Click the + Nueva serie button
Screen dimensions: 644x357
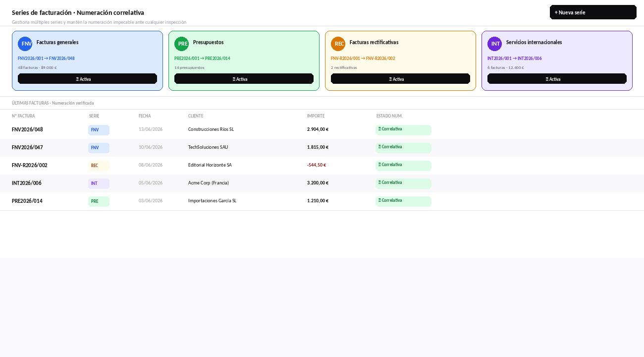[593, 12]
